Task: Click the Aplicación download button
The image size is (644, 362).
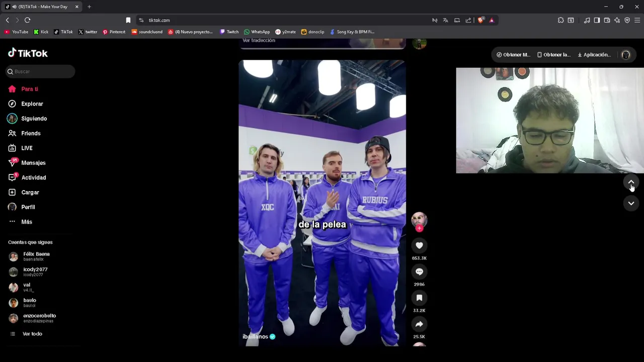Action: (x=594, y=55)
